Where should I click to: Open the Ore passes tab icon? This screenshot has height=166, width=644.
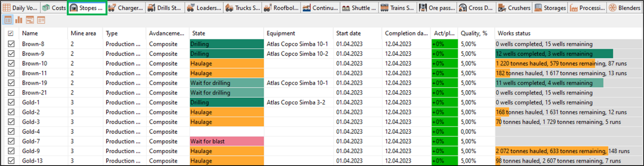click(423, 8)
